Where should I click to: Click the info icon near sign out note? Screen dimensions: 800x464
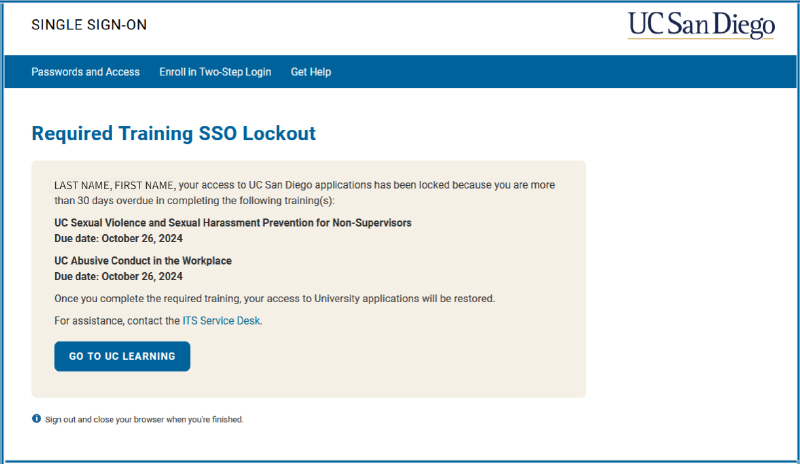pyautogui.click(x=36, y=419)
